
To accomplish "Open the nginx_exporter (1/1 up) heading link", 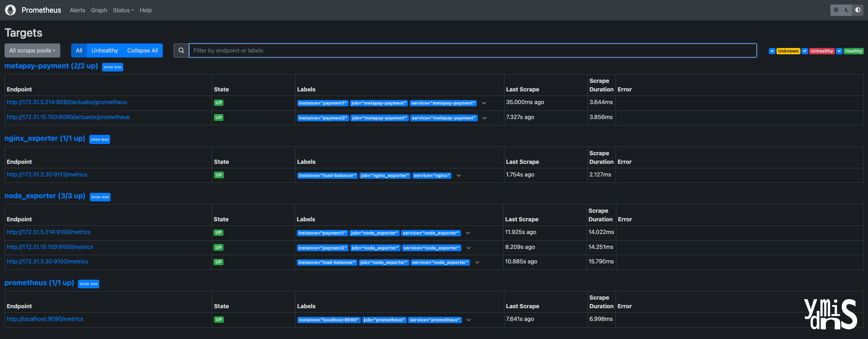I will pyautogui.click(x=45, y=138).
